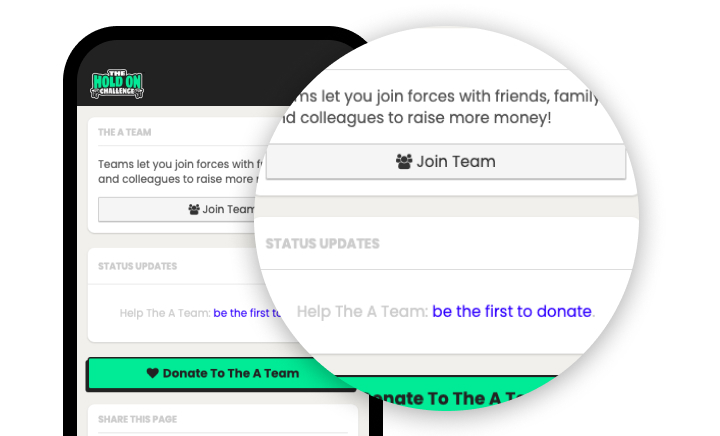
Task: Open magnified 'be the first to donate' link
Action: pos(512,312)
